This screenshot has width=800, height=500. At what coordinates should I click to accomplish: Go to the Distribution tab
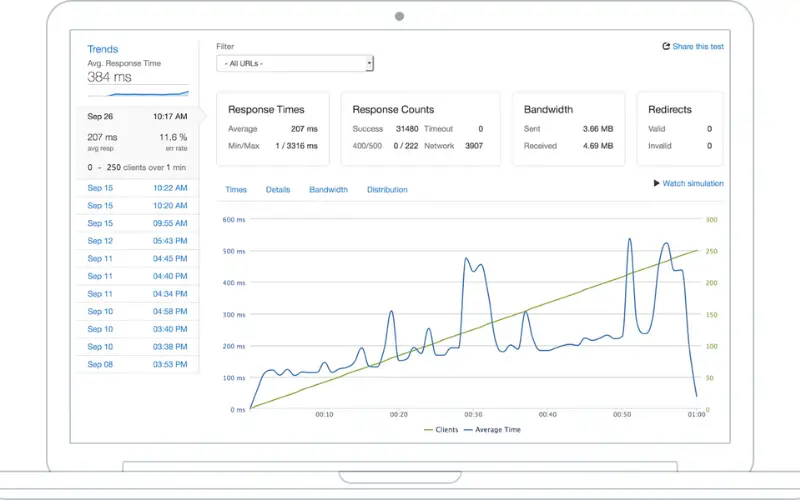[387, 190]
